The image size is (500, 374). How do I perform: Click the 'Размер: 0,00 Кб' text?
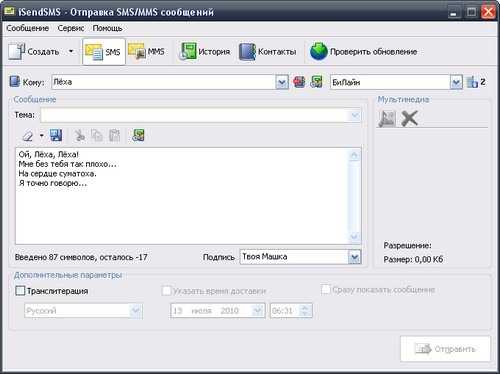[x=413, y=259]
